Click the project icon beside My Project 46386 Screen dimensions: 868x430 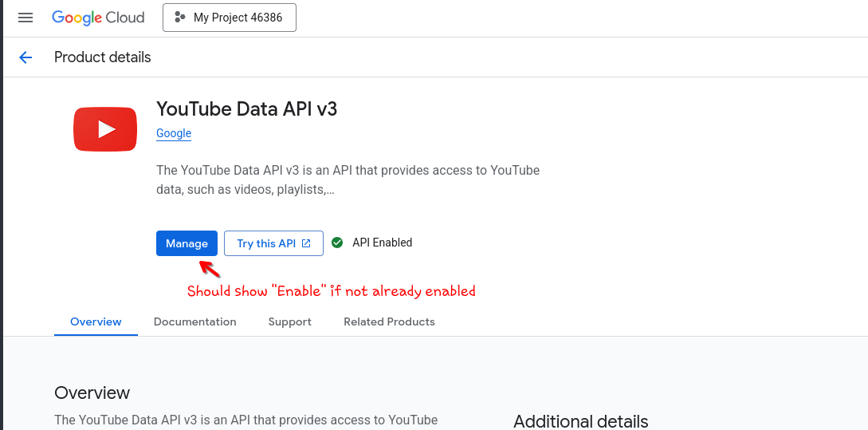tap(180, 18)
